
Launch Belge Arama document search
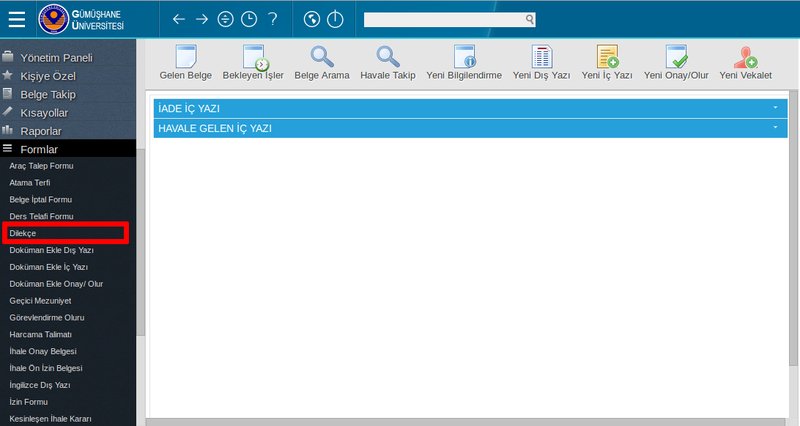(x=322, y=63)
